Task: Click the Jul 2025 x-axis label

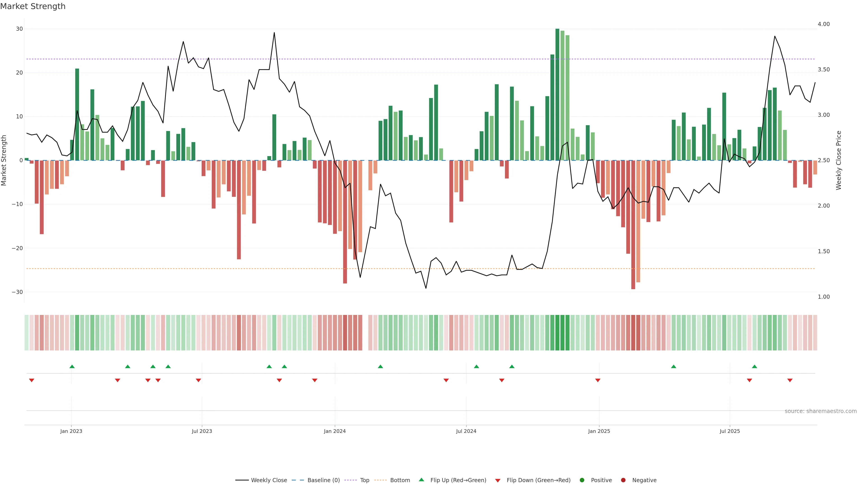Action: [x=729, y=431]
